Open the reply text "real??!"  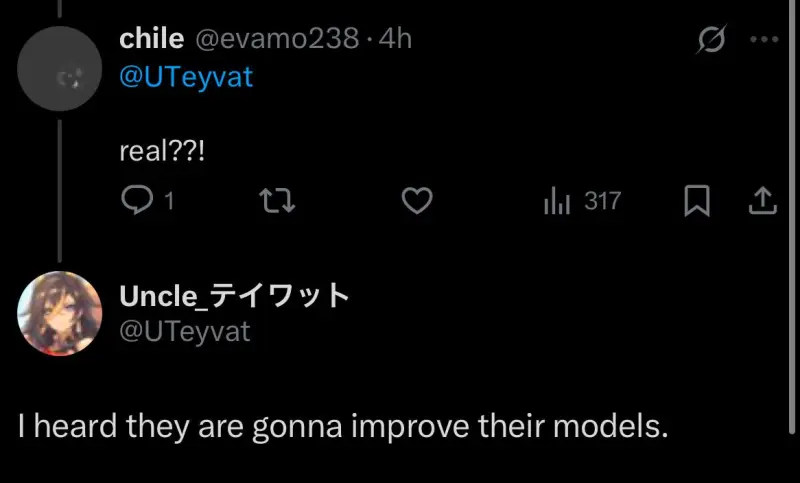162,151
